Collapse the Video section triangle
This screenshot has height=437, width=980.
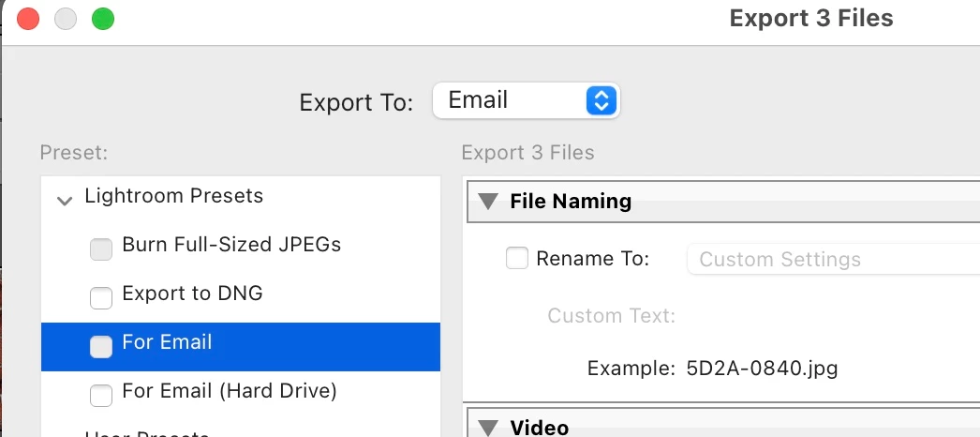click(x=488, y=428)
